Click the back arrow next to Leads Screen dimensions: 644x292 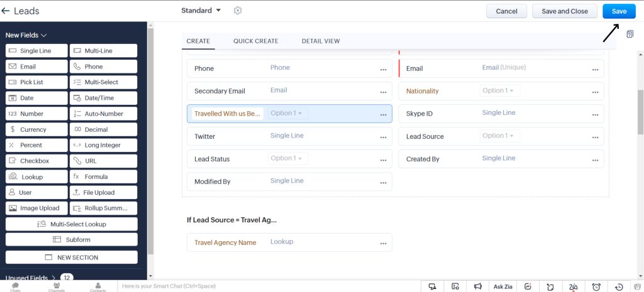pyautogui.click(x=6, y=11)
